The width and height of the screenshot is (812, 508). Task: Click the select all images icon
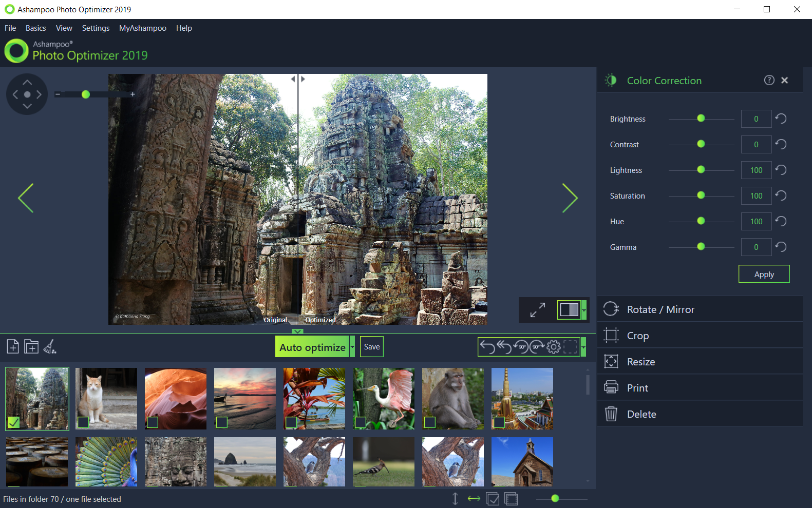(x=493, y=499)
